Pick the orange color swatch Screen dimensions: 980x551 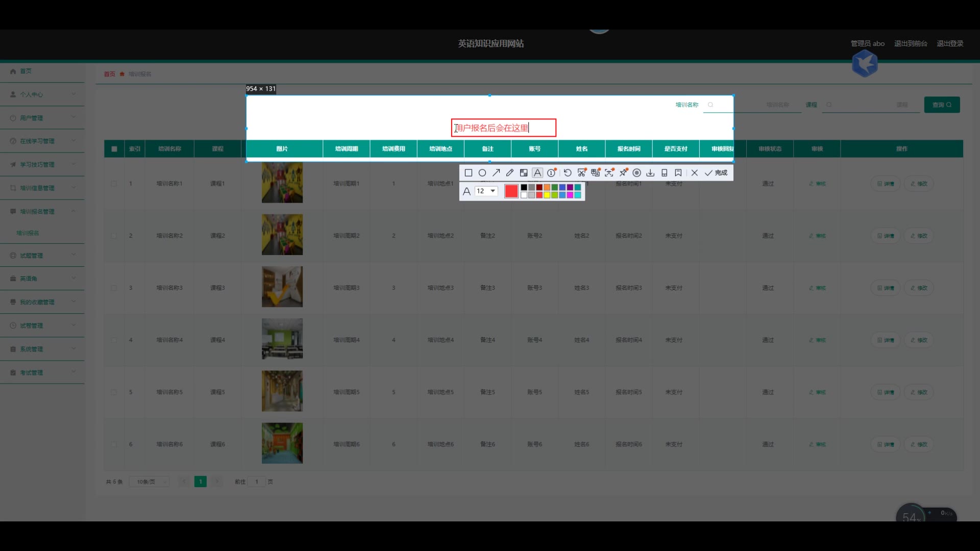point(547,187)
